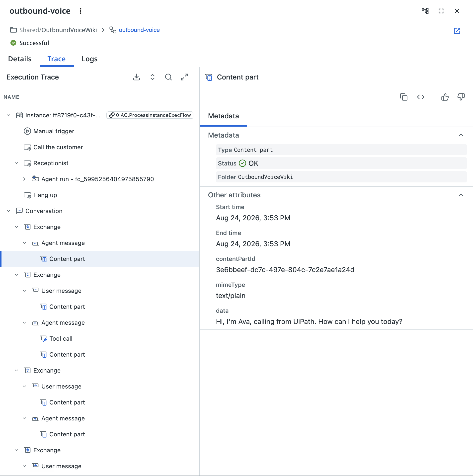Click the Type Content part metadata row
This screenshot has height=476, width=473.
click(x=341, y=150)
